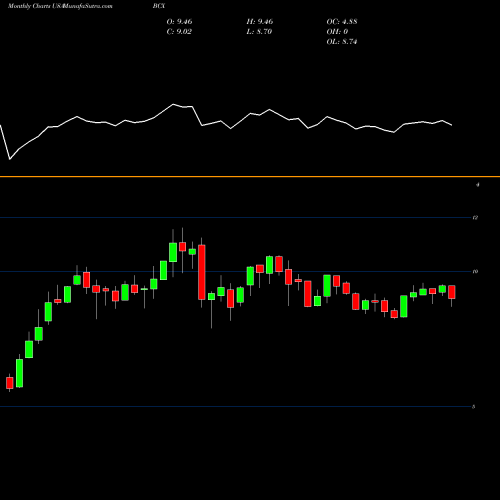Click the highest peak of the white line chart
Image resolution: width=500 pixels, height=500 pixels.
pyautogui.click(x=173, y=104)
